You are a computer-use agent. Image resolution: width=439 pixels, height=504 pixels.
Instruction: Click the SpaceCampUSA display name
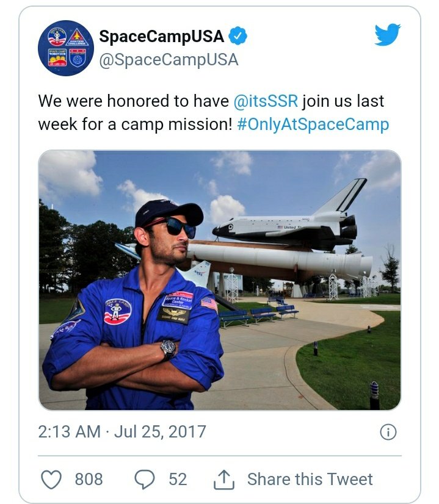pyautogui.click(x=161, y=36)
